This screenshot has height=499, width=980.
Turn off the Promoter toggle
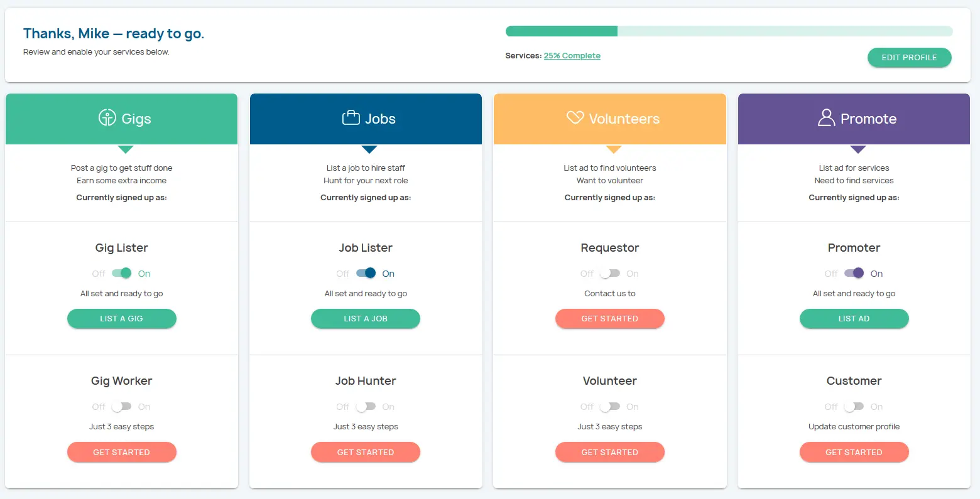(854, 273)
